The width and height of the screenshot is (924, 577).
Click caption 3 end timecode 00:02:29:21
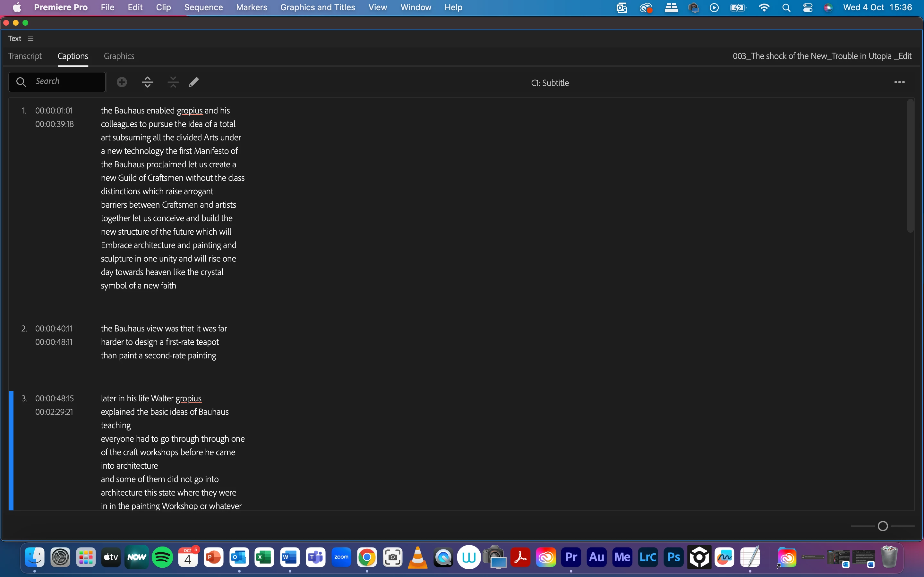(x=54, y=412)
